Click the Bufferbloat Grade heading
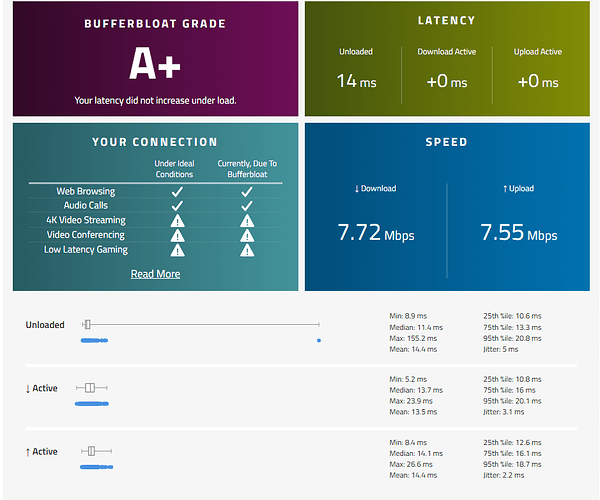The width and height of the screenshot is (600, 500). click(155, 21)
